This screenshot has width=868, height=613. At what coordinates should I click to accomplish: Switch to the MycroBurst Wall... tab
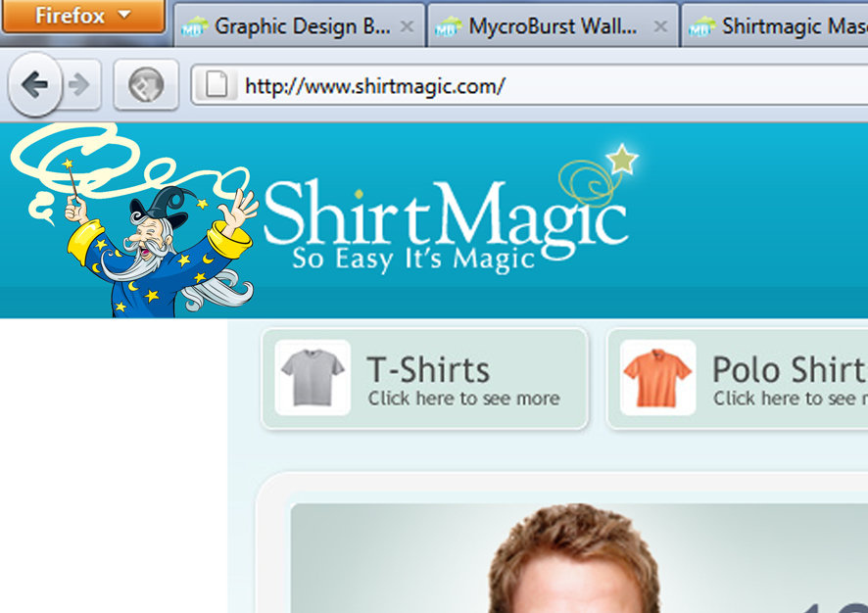pos(553,26)
